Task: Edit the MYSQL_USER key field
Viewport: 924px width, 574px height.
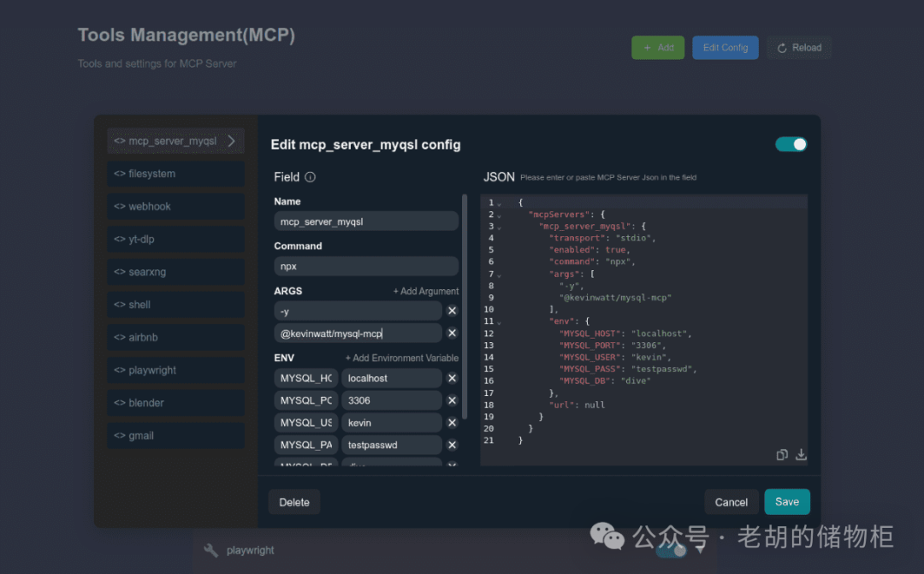Action: (305, 423)
